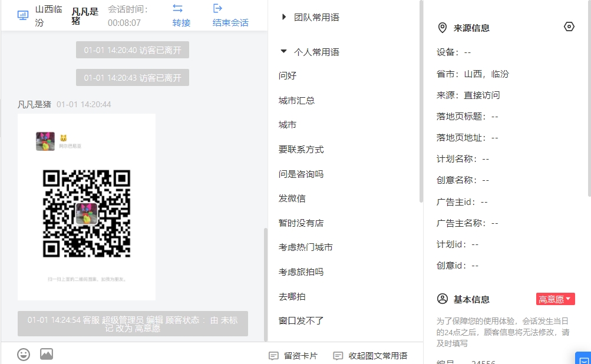Open the emoji picker smiley icon
The image size is (591, 364).
coord(24,354)
